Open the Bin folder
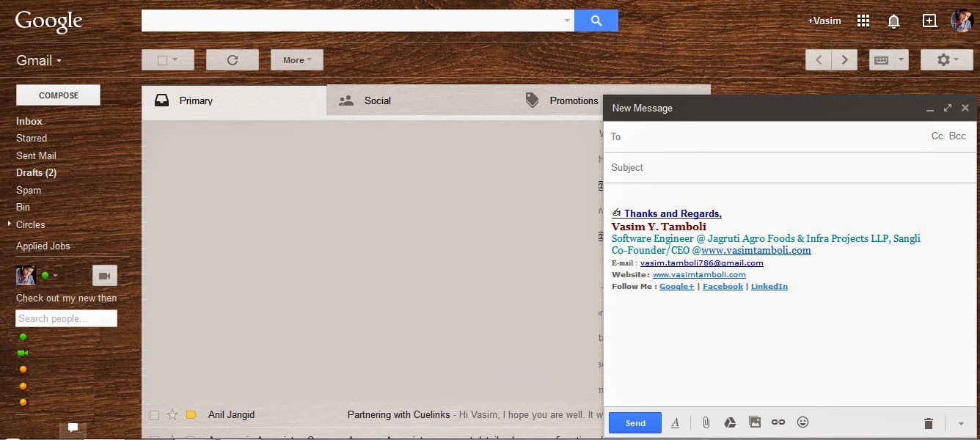 (23, 207)
